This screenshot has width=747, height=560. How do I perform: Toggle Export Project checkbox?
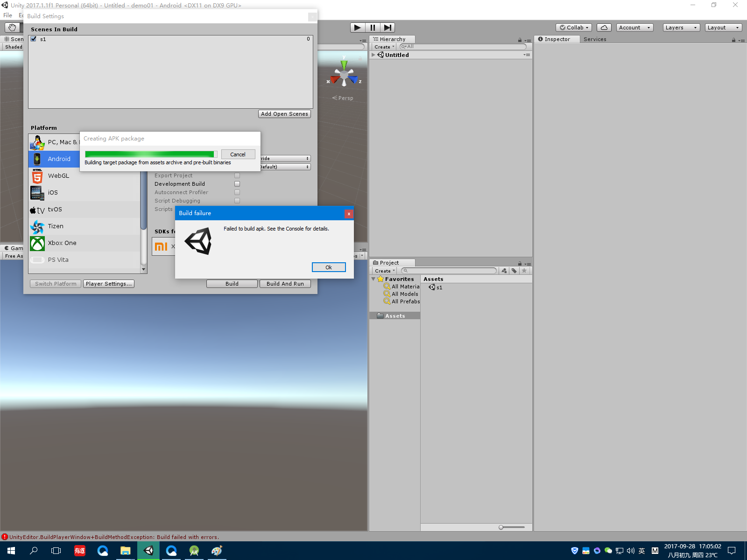237,175
